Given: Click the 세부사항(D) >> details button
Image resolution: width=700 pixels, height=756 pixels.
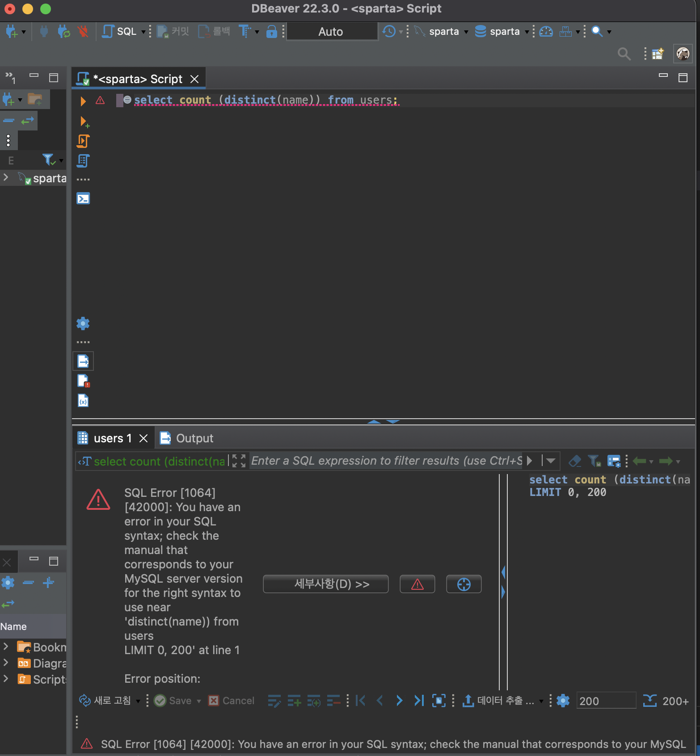Looking at the screenshot, I should pos(326,584).
